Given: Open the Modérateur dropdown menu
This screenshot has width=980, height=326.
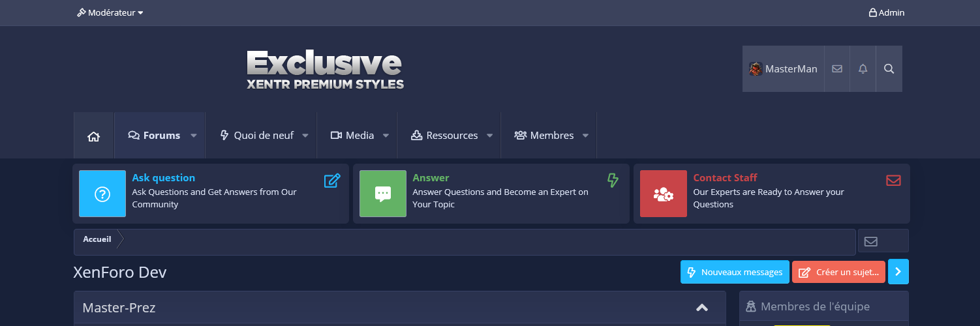Looking at the screenshot, I should (x=110, y=12).
